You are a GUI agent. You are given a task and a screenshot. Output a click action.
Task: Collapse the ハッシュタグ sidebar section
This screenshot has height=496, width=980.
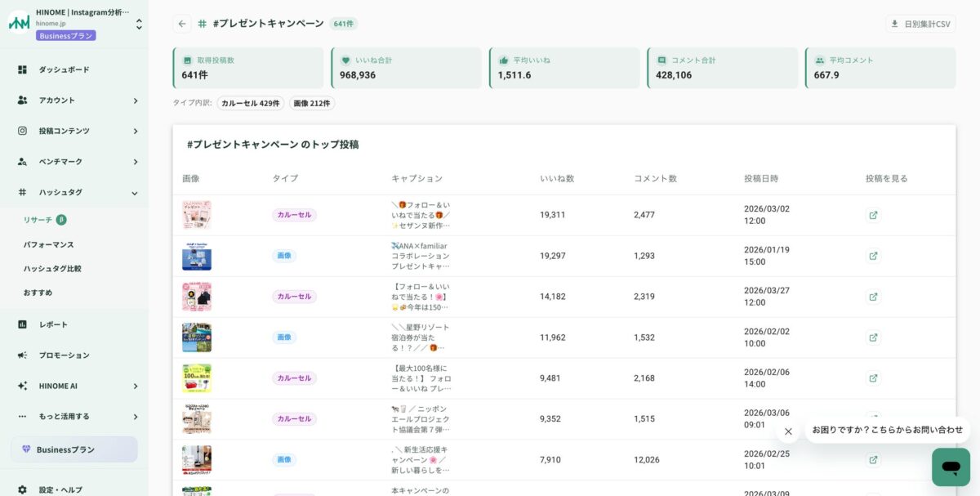click(x=136, y=191)
